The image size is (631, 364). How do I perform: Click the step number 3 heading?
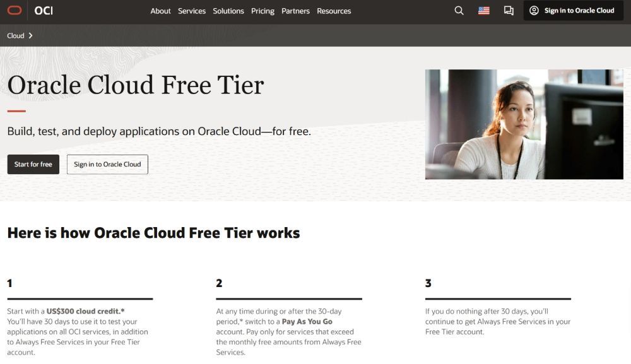(x=428, y=283)
